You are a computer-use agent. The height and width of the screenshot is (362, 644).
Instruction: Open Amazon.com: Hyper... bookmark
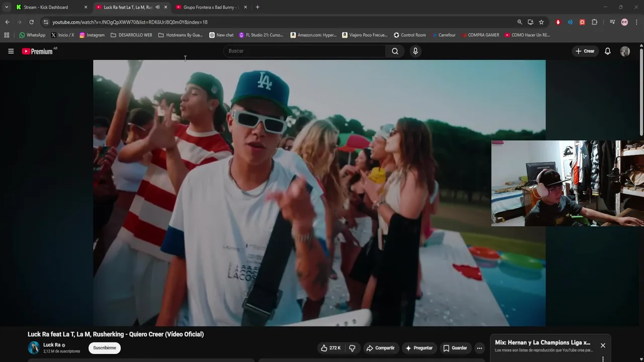(x=313, y=35)
